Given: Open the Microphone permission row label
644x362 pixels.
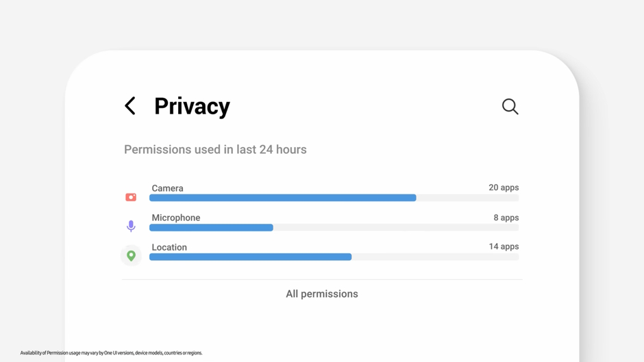Looking at the screenshot, I should [x=176, y=218].
